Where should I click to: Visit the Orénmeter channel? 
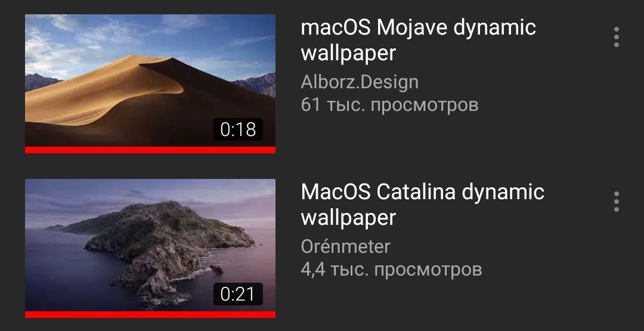tap(345, 247)
